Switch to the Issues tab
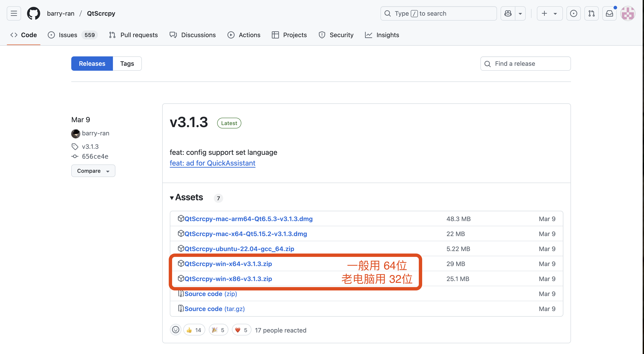Screen dimensions: 644x354 click(73, 35)
